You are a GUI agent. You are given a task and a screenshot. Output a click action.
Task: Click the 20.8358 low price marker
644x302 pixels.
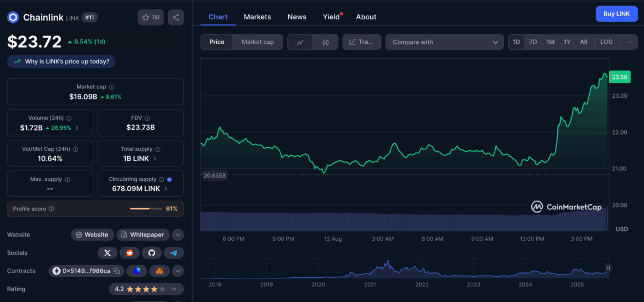tap(214, 175)
